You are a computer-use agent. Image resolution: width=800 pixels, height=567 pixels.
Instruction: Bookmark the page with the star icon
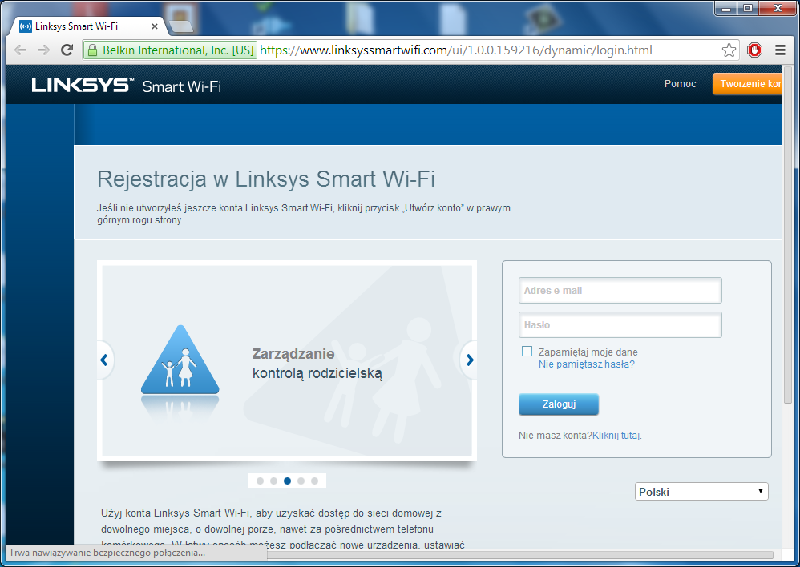[729, 50]
